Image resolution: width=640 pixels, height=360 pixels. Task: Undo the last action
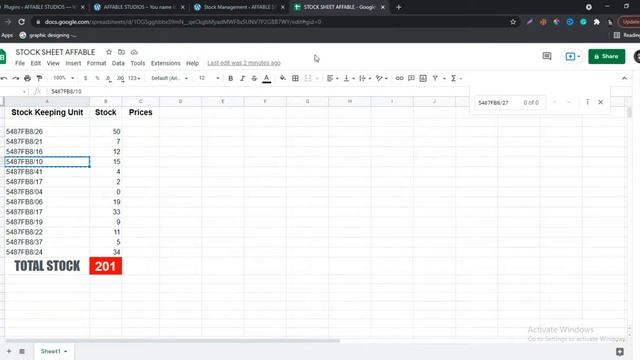4,78
